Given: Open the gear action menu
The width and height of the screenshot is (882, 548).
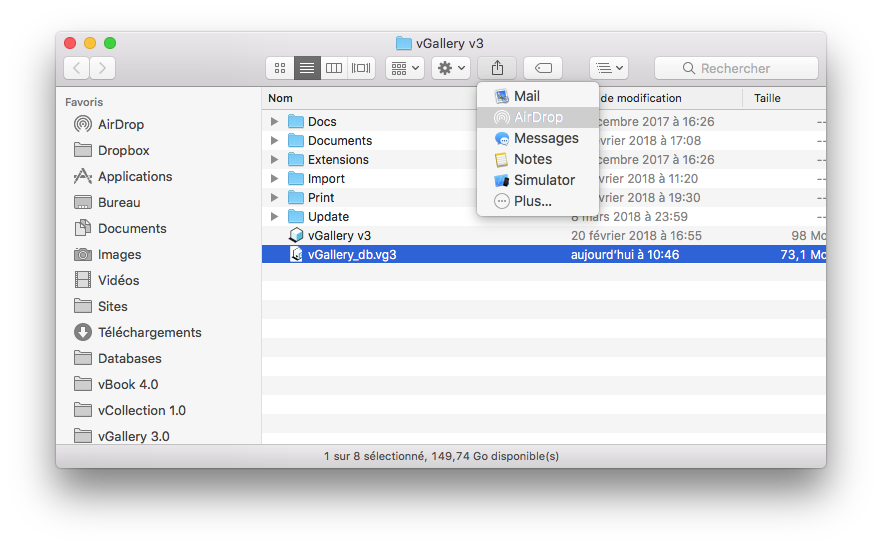Looking at the screenshot, I should click(451, 68).
